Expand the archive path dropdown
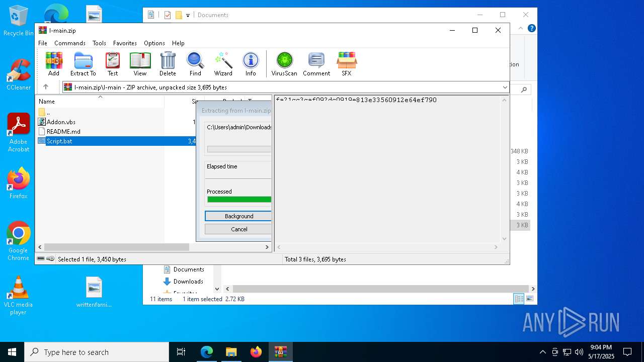 click(x=505, y=87)
